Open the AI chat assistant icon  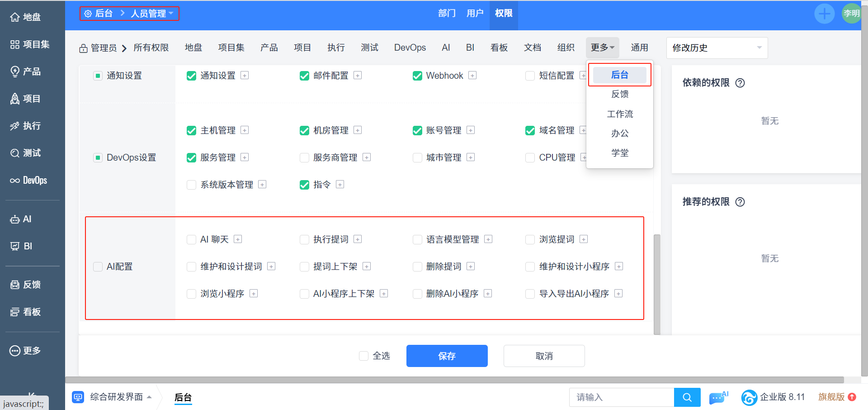718,398
